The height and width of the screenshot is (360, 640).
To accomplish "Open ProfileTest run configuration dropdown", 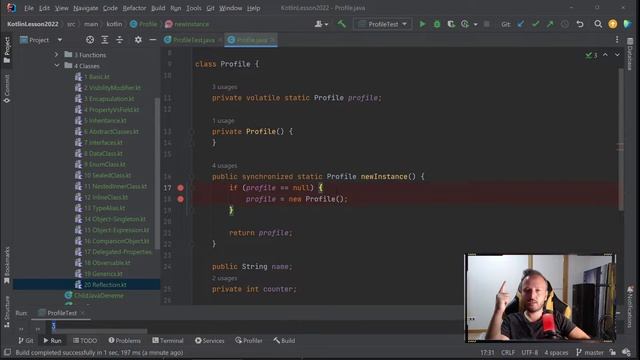I will [x=382, y=24].
